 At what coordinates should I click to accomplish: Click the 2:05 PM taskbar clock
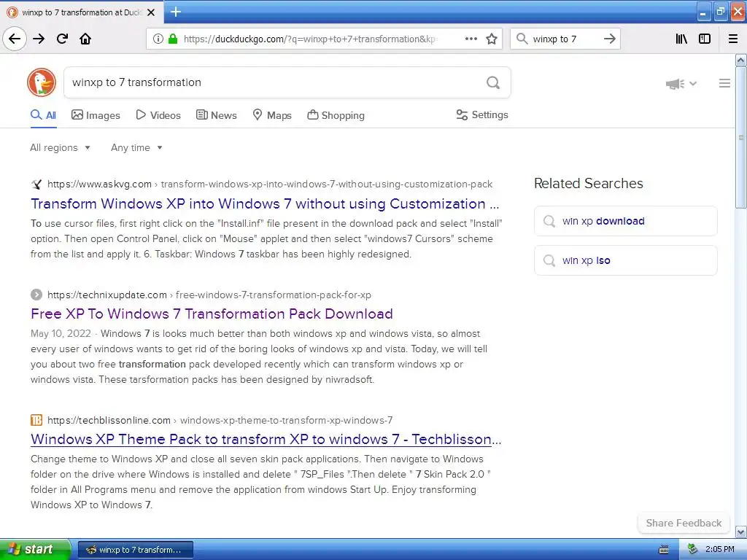pos(720,550)
